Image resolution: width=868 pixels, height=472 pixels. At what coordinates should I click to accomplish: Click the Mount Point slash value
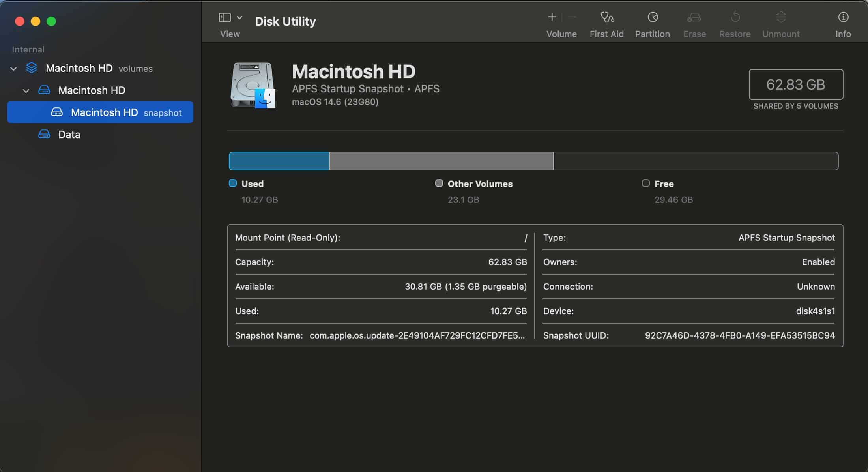pyautogui.click(x=526, y=238)
